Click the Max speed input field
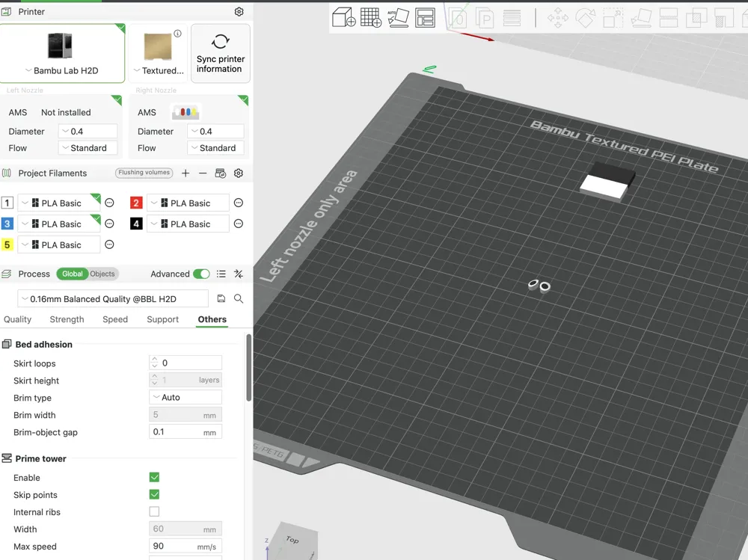748x560 pixels. [x=186, y=546]
